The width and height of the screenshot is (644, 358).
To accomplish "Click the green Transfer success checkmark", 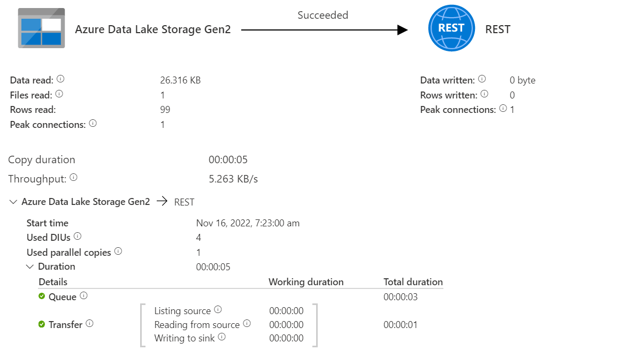I will click(x=42, y=324).
